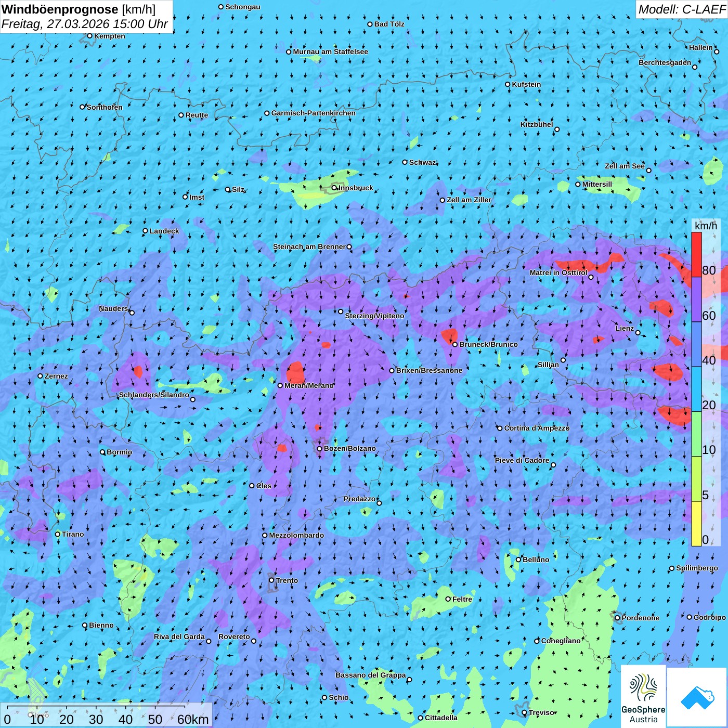Viewport: 728px width, 728px height.
Task: Click the Feltre marker dot
Action: coord(448,599)
